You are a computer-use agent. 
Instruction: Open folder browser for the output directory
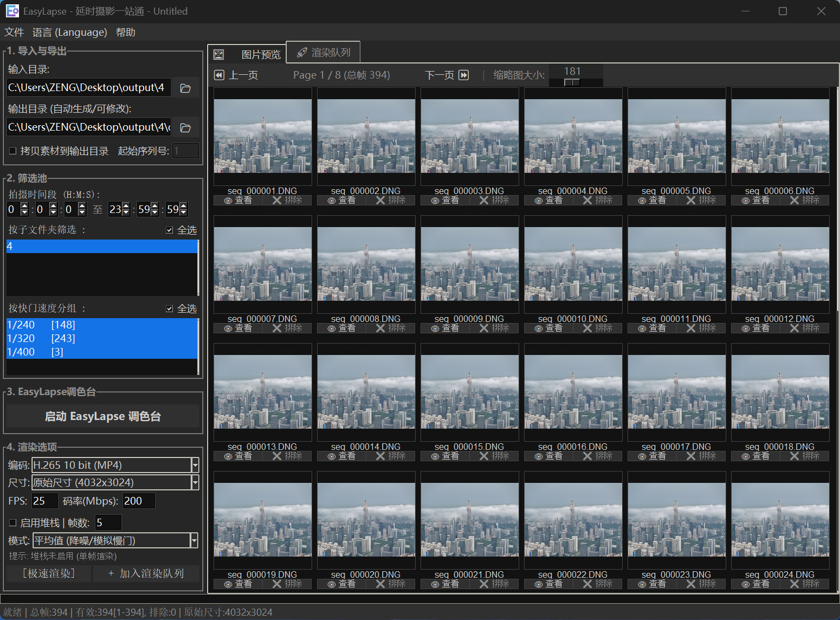coord(185,127)
